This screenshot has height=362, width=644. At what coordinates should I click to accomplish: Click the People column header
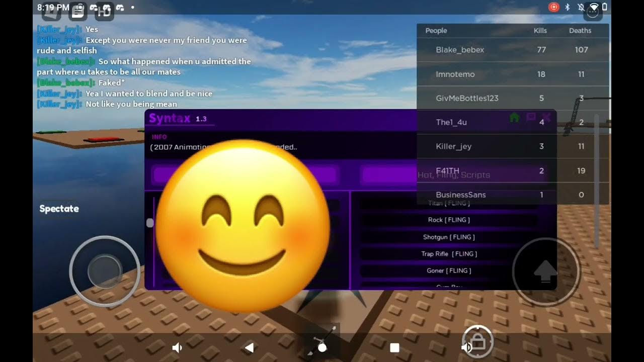pos(436,31)
